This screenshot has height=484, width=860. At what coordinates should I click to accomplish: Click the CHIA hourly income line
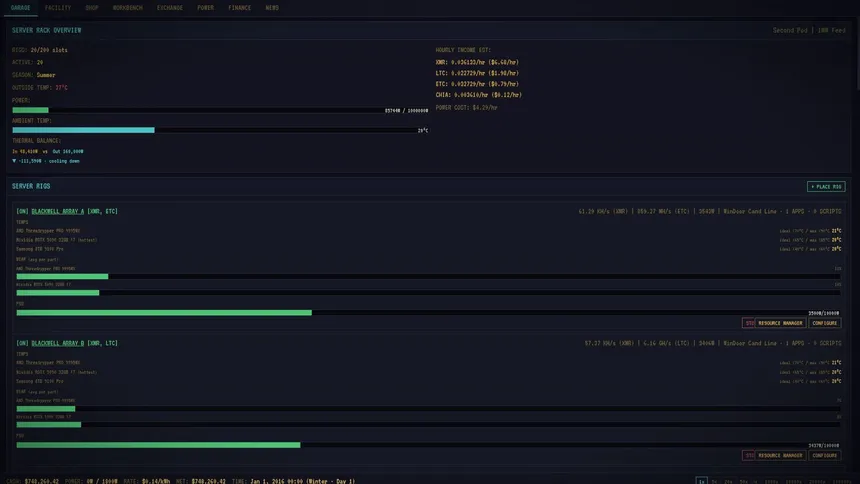click(x=479, y=95)
